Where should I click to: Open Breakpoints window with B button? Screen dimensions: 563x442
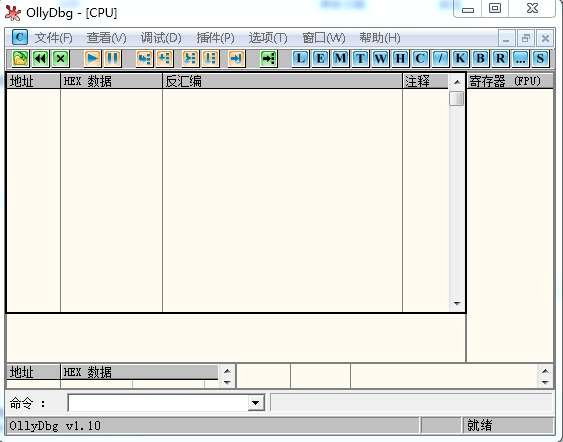click(480, 59)
